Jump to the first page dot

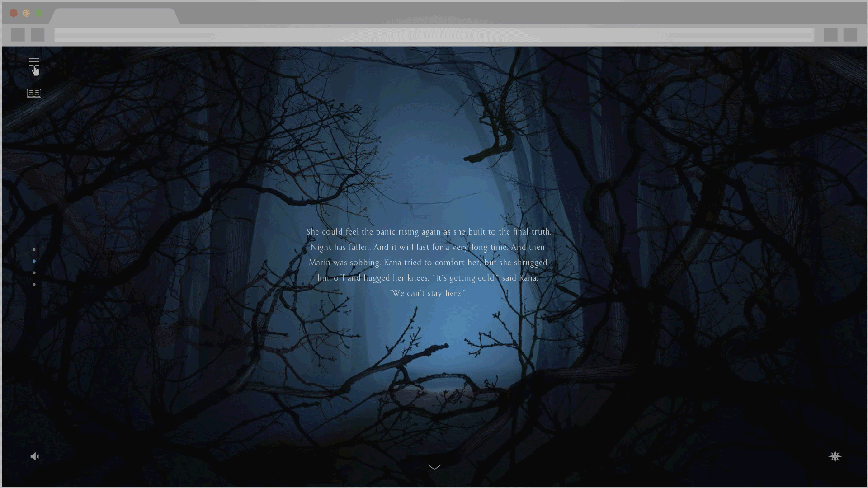[x=34, y=249]
